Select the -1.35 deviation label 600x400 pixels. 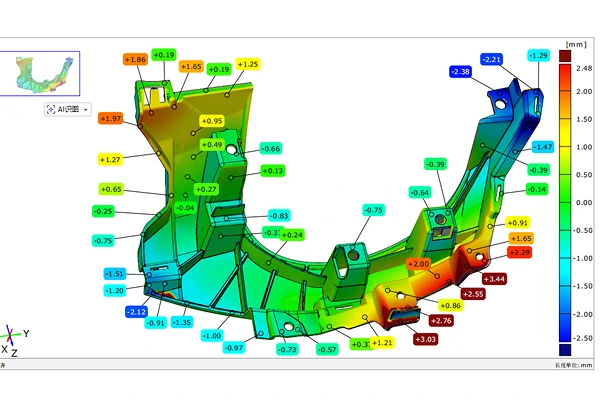tap(182, 322)
